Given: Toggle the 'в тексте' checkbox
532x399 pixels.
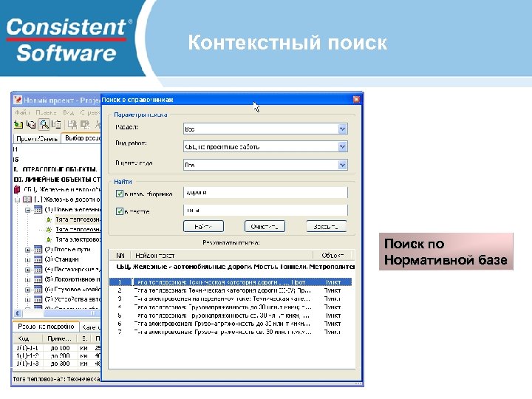Looking at the screenshot, I should (120, 211).
